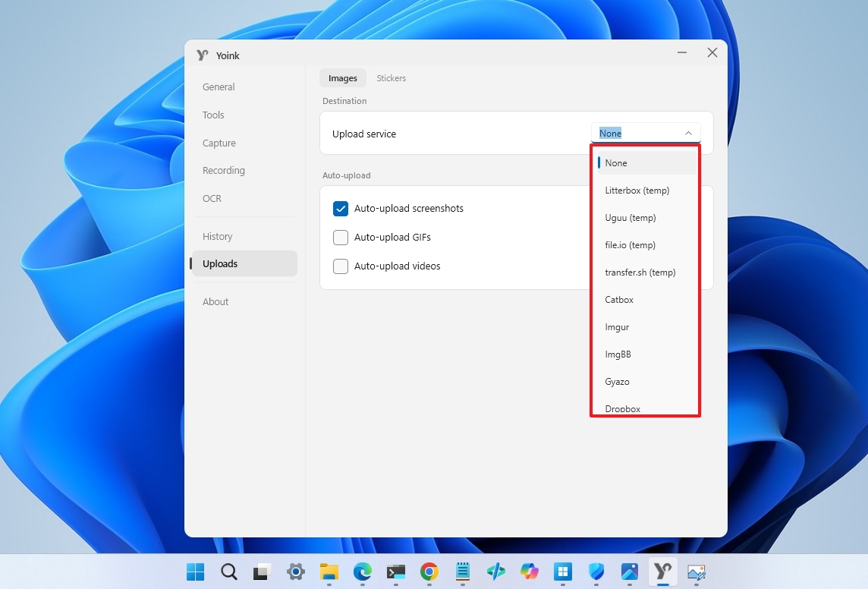The image size is (868, 589).
Task: Select Uploads in the sidebar
Action: click(244, 263)
